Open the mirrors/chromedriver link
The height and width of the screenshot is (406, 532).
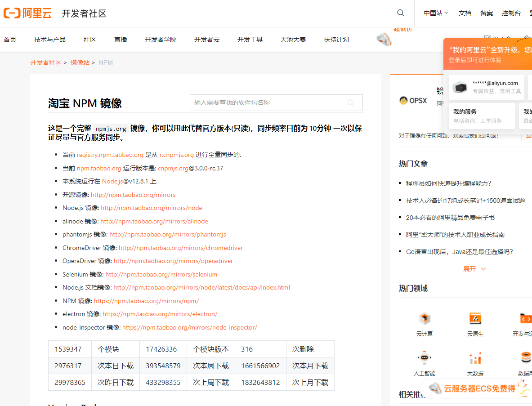[181, 248]
